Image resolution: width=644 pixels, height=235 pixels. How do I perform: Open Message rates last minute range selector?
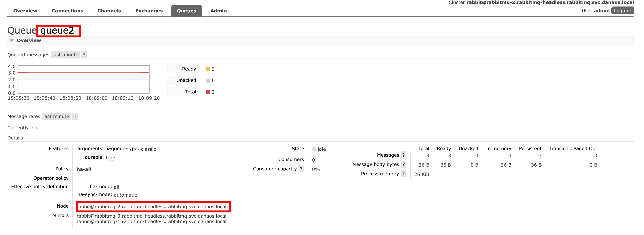tap(56, 116)
